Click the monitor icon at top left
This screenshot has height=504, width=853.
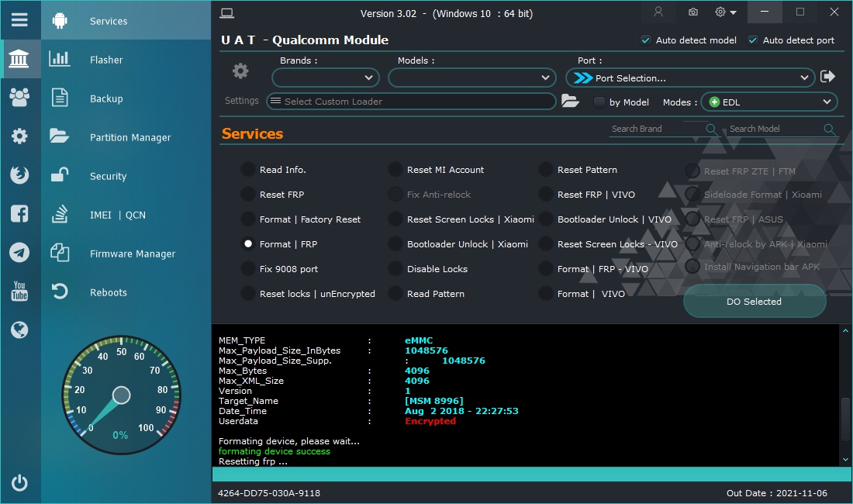tap(227, 14)
